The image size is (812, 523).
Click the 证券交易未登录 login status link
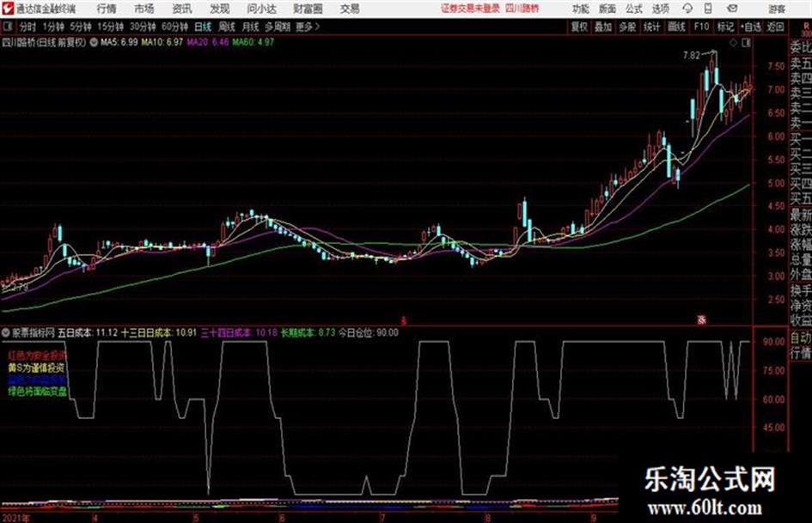click(x=470, y=9)
